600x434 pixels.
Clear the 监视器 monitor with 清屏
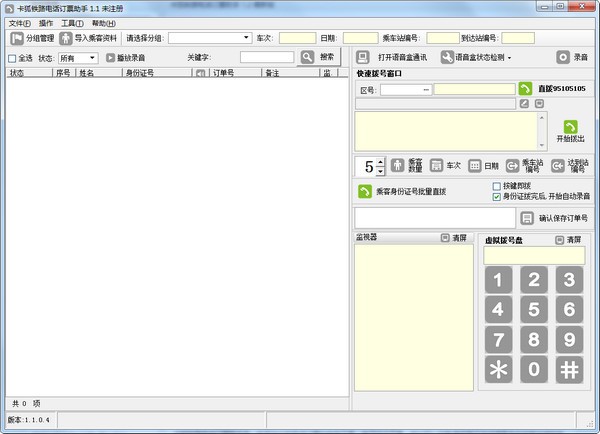click(x=454, y=238)
